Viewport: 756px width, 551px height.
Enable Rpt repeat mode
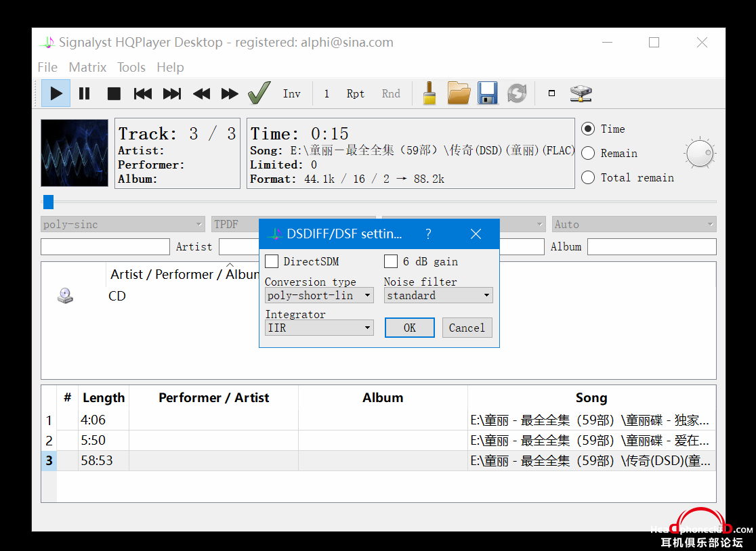pyautogui.click(x=356, y=93)
